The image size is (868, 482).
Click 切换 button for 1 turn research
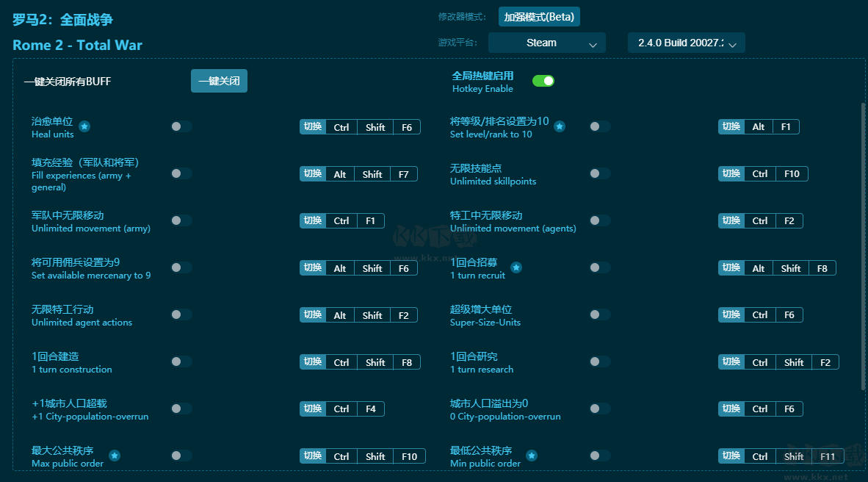(x=731, y=361)
